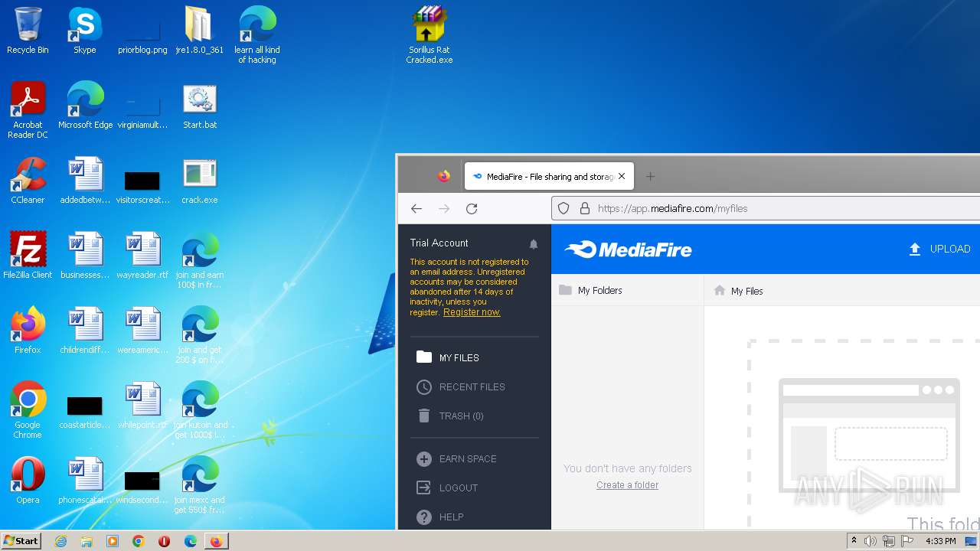Click the clock showing 4:33 PM
This screenshot has height=551, width=980.
tap(940, 541)
